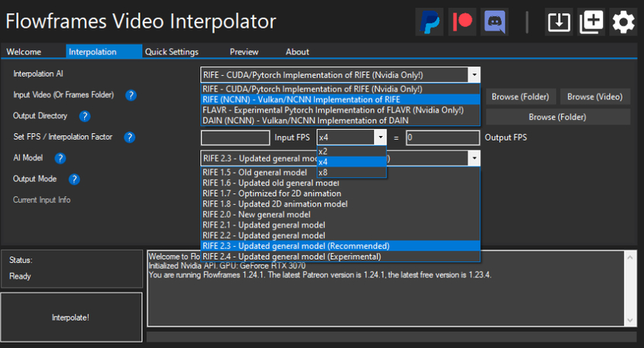The width and height of the screenshot is (644, 348).
Task: Expand the Interpolation AI dropdown arrow
Action: [474, 75]
